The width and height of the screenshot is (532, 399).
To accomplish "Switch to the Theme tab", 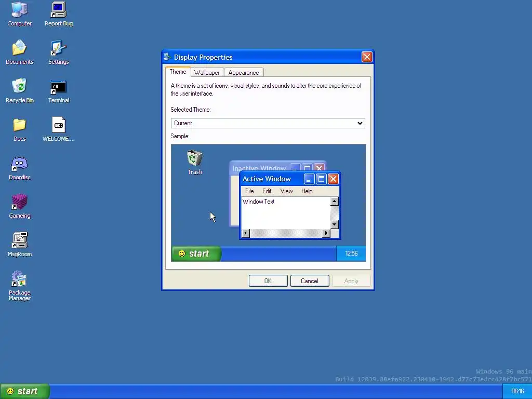I will click(178, 72).
